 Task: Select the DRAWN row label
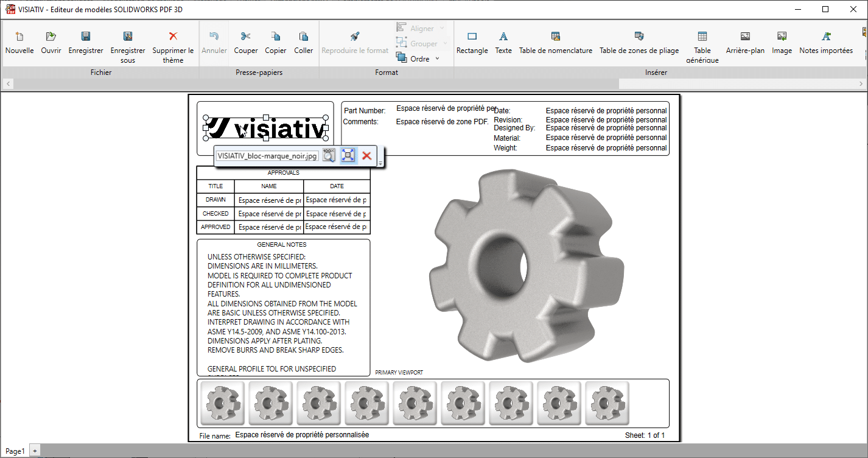215,200
